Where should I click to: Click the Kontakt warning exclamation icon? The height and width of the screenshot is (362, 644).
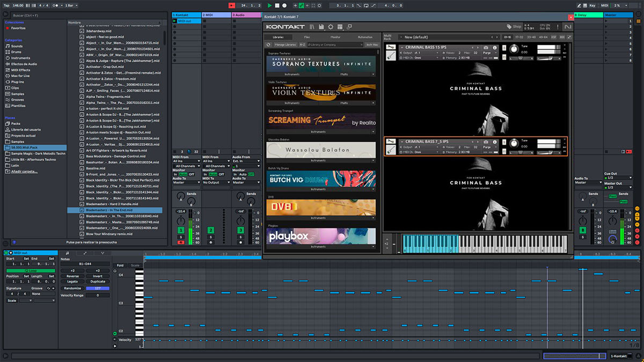[557, 27]
